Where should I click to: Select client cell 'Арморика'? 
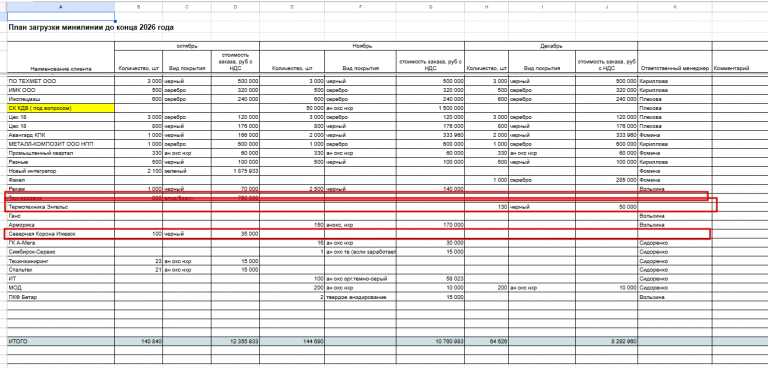[x=61, y=225]
